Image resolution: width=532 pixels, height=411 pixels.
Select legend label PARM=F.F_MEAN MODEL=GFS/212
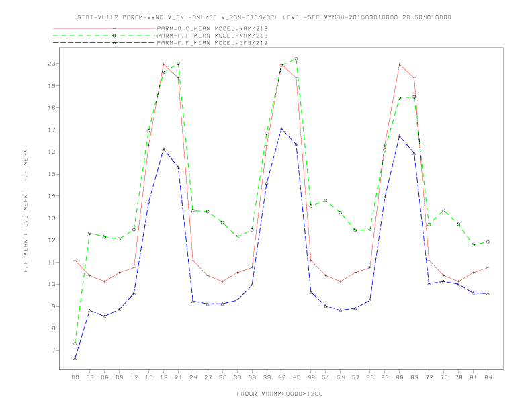[212, 43]
